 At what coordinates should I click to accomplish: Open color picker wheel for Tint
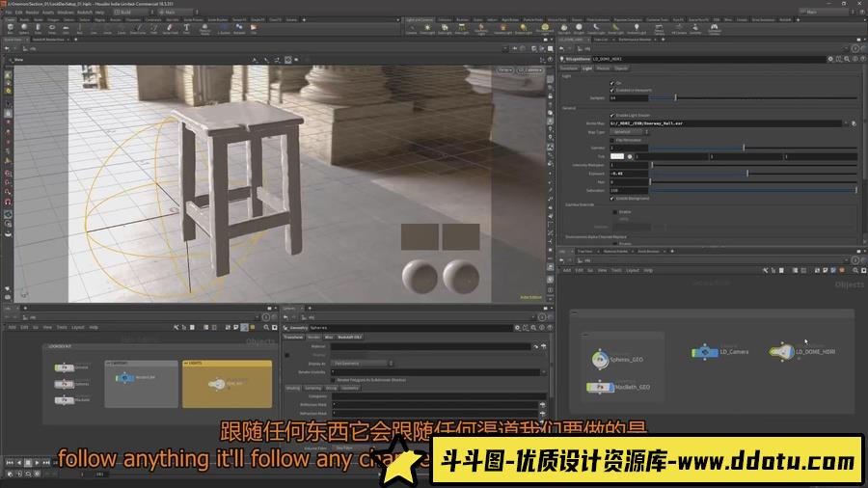(x=630, y=156)
